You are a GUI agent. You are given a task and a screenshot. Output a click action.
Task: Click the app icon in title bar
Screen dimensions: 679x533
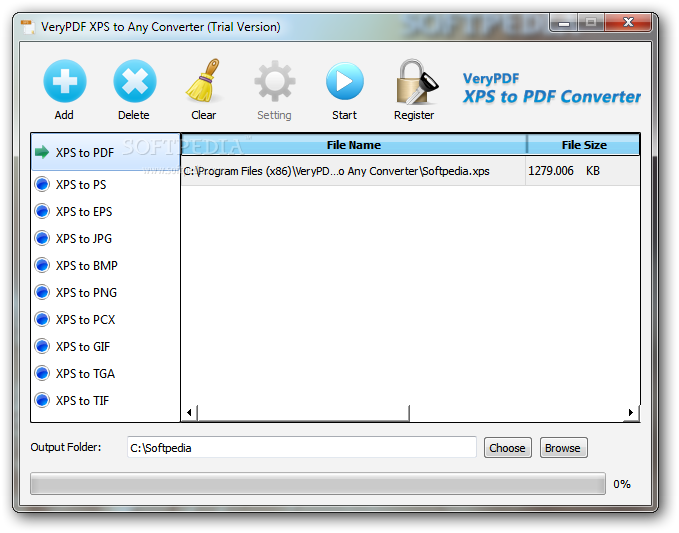(28, 27)
